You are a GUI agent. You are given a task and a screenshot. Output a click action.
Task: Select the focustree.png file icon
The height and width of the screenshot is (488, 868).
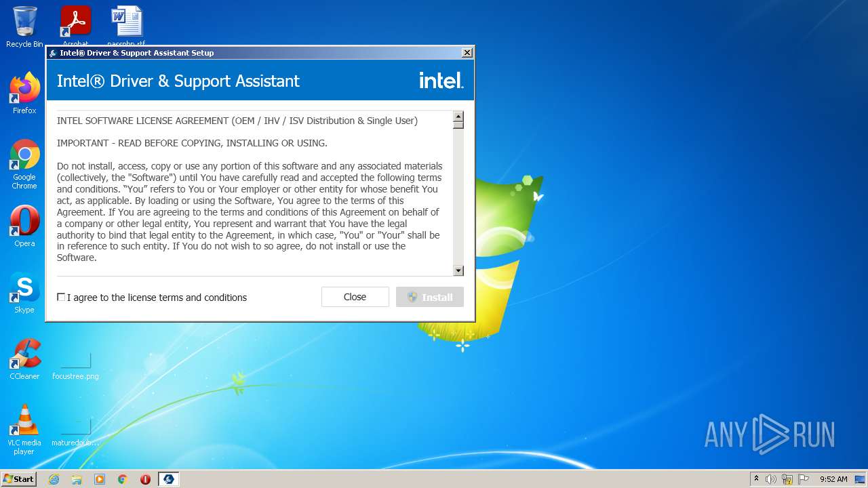point(75,366)
